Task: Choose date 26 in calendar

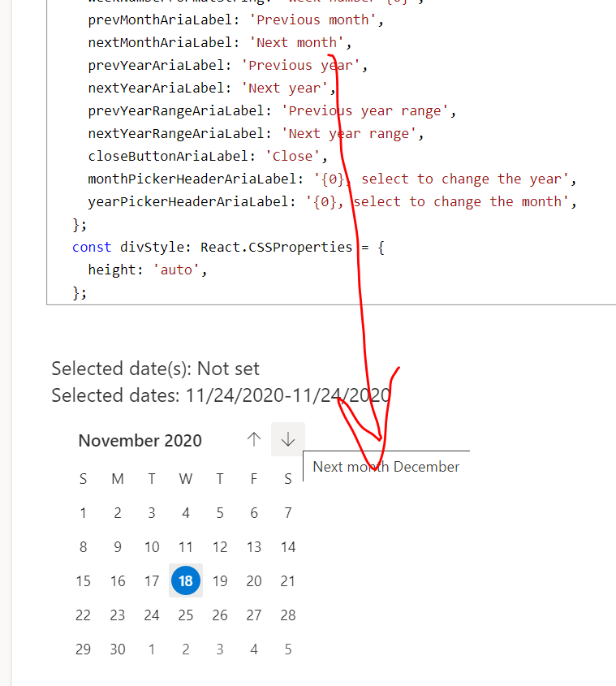Action: point(220,615)
